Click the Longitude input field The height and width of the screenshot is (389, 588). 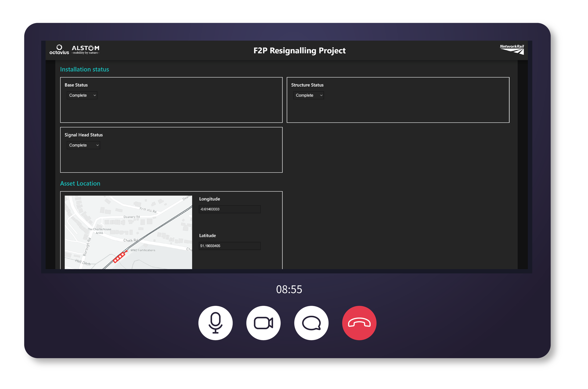[230, 209]
